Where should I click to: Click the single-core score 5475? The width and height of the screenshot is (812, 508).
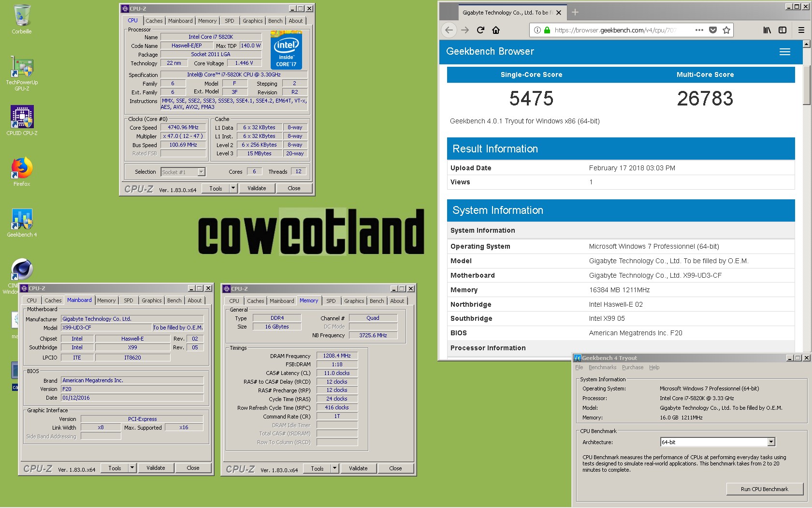click(531, 99)
